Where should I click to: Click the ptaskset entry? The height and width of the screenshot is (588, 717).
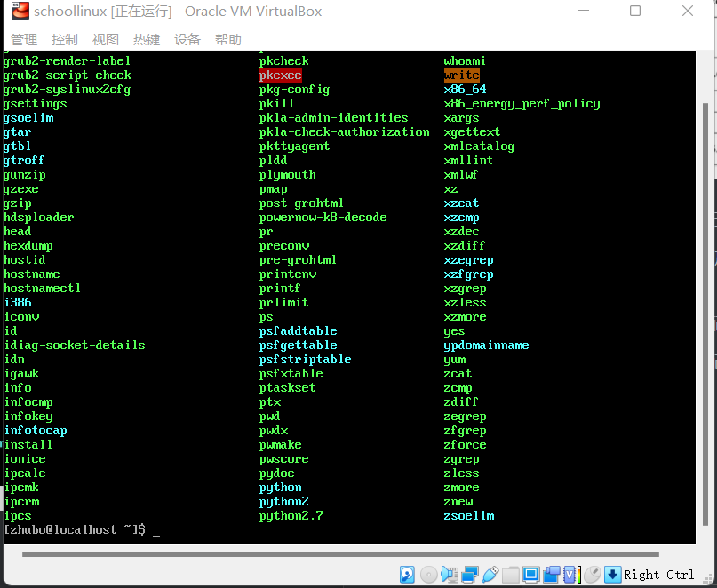287,388
